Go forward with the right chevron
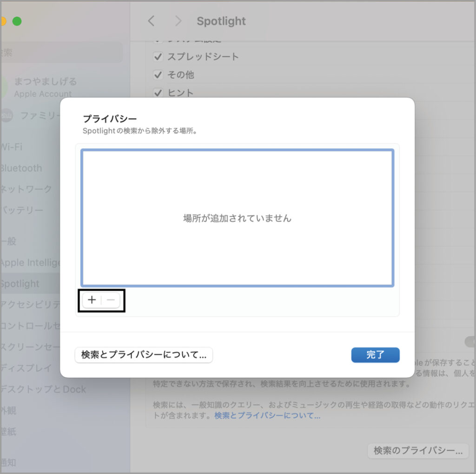The height and width of the screenshot is (474, 476). click(x=178, y=21)
